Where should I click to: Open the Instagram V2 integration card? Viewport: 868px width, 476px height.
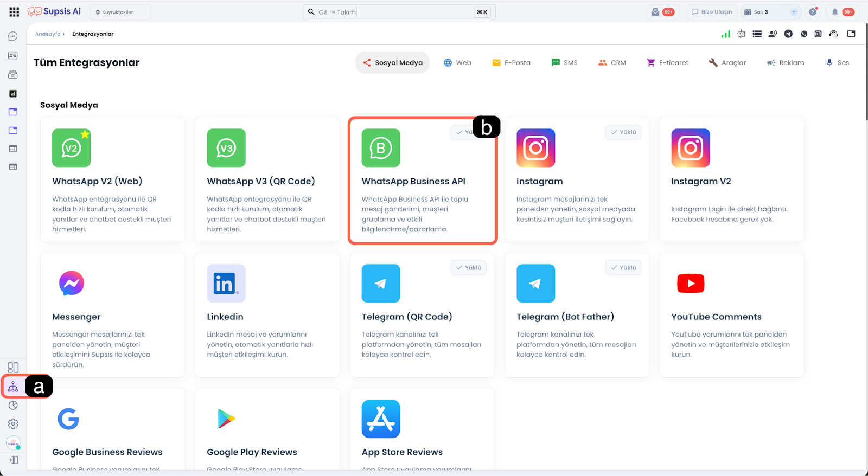731,179
